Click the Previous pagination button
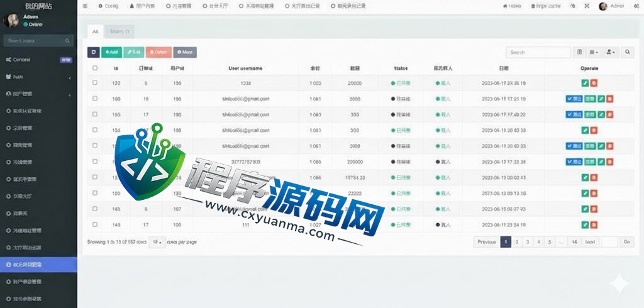The image size is (644, 308). pyautogui.click(x=487, y=242)
